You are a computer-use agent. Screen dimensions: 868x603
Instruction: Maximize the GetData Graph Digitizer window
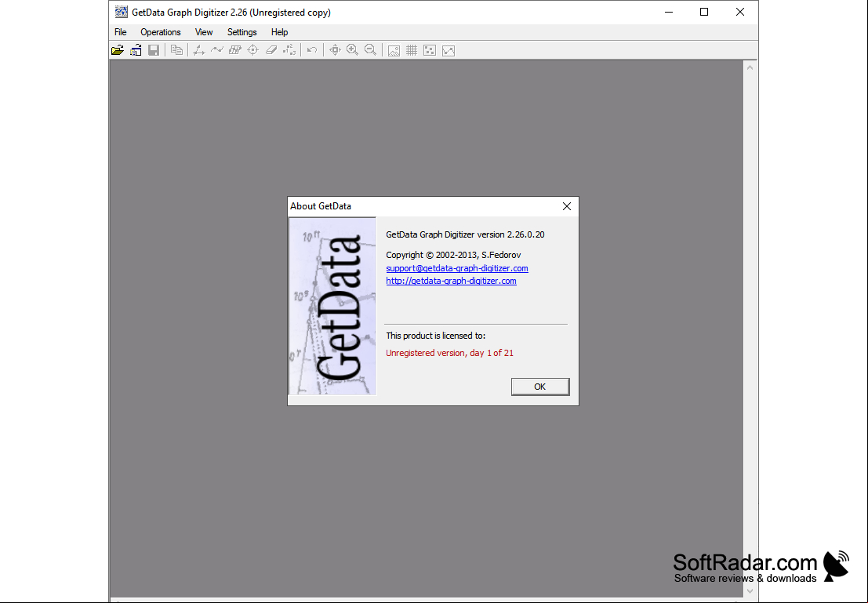click(704, 12)
